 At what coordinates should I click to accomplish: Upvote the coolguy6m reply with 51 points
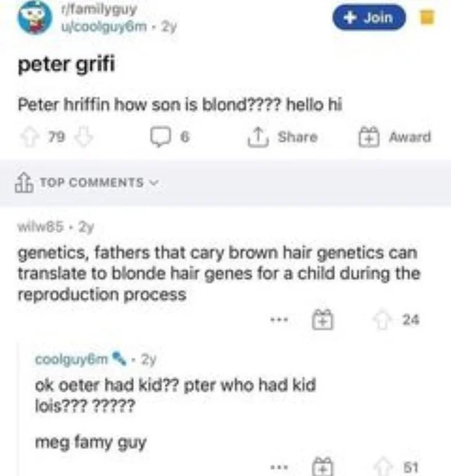[x=383, y=466]
